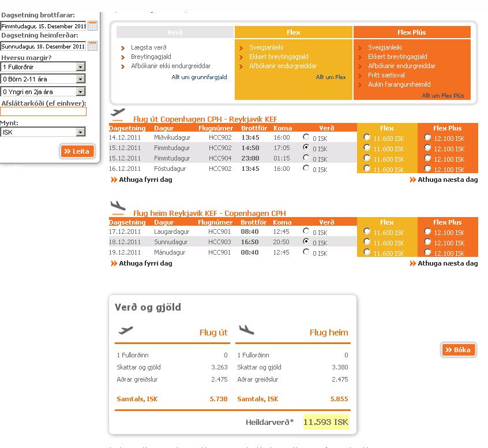Screen dimensions: 488x448
Task: Select Flex Plus 12.100 ISK for 17.12.2011 flight
Action: coord(427,231)
